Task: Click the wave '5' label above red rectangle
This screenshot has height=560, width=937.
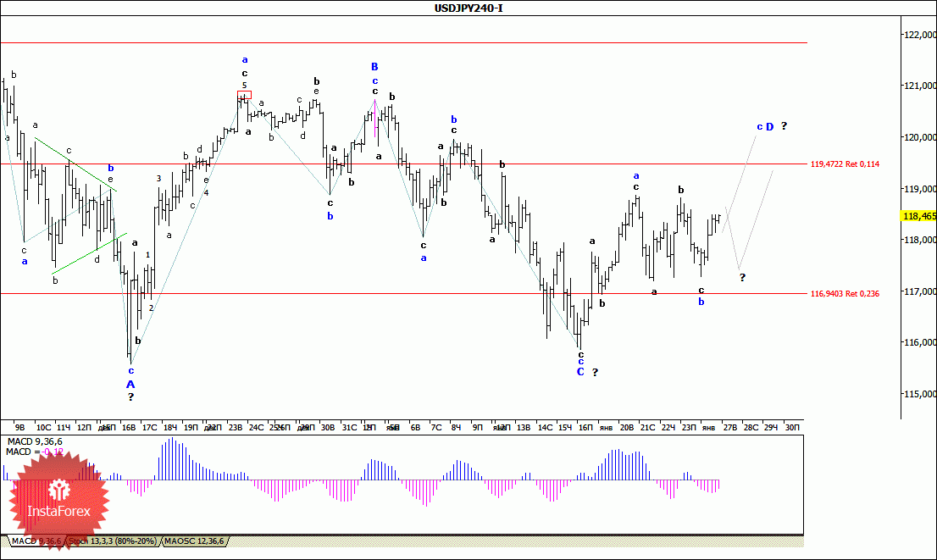Action: pos(244,86)
